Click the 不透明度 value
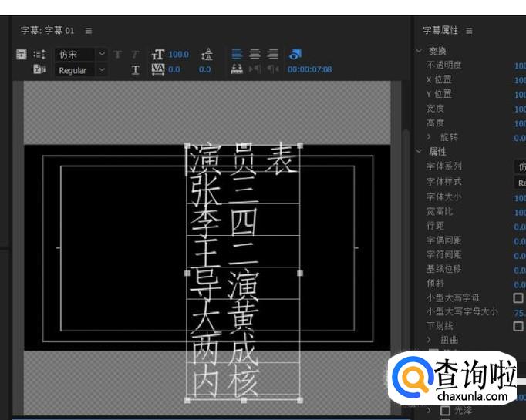Image resolution: width=526 pixels, height=420 pixels. (520, 66)
